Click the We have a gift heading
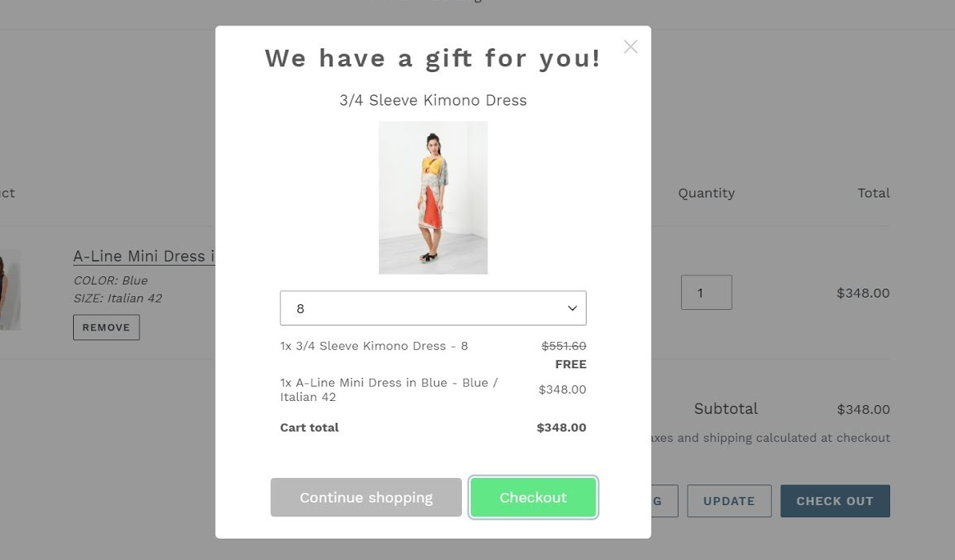The width and height of the screenshot is (955, 560). [x=432, y=57]
